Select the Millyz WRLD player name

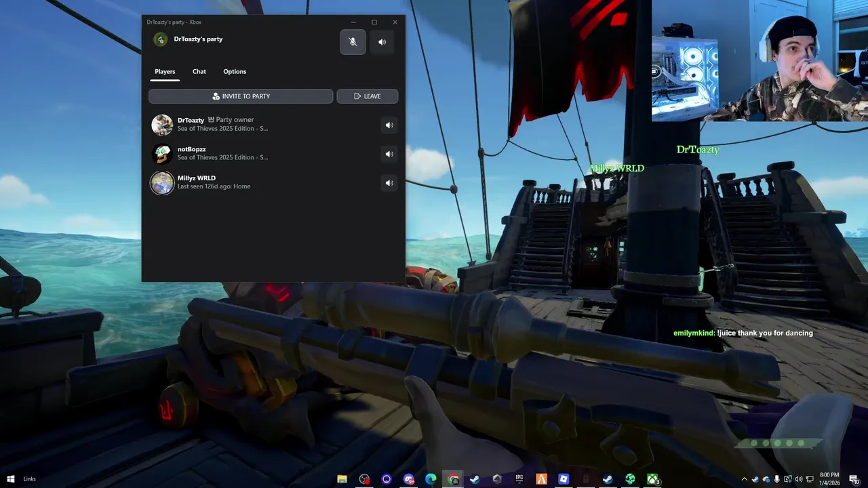coord(197,178)
